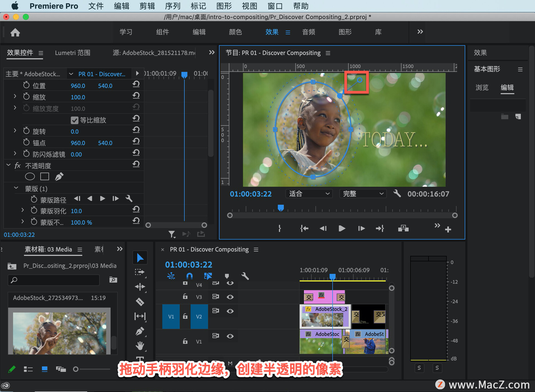Screen dimensions: 535x392
Task: Click Solo button on left audio meter
Action: (x=419, y=368)
